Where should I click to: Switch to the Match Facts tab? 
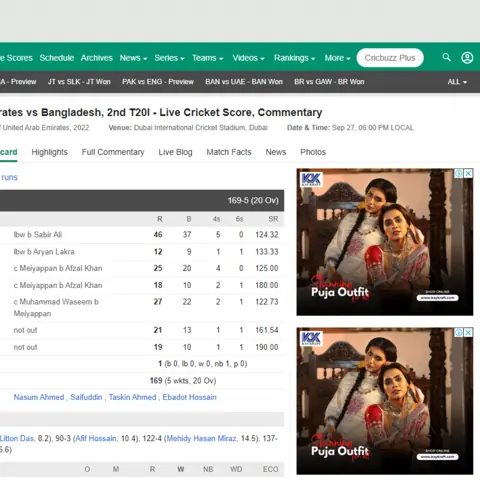[x=229, y=152]
